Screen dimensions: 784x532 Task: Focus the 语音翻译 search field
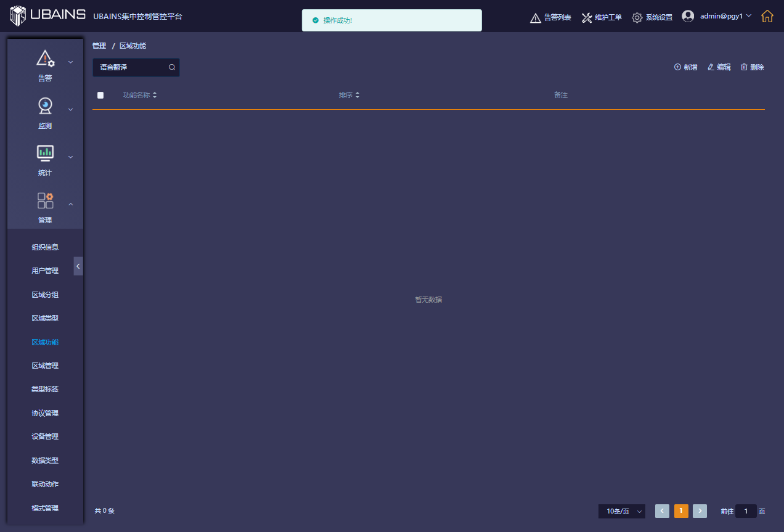[136, 67]
